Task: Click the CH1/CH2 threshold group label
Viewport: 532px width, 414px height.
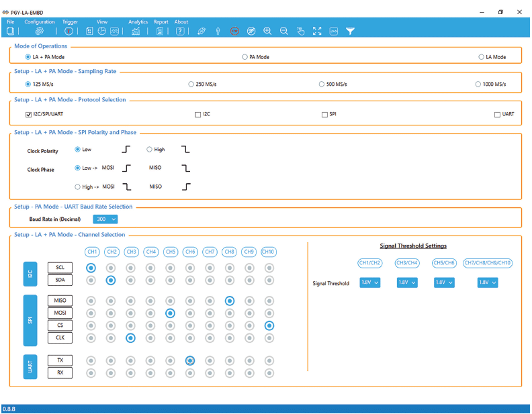Action: click(370, 263)
